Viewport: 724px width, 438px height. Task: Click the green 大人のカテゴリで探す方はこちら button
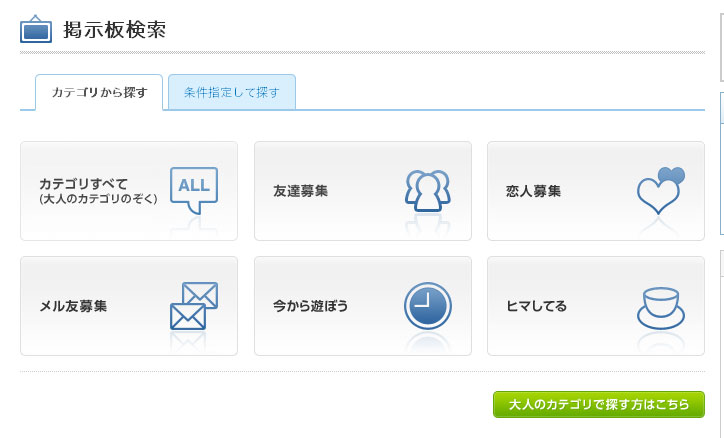(598, 404)
